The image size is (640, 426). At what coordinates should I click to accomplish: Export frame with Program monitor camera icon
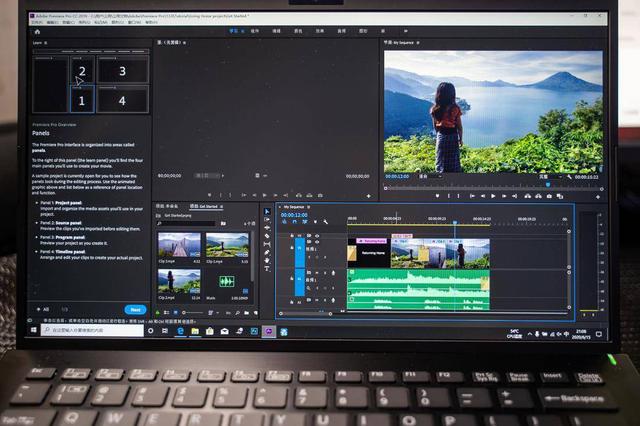(x=549, y=196)
